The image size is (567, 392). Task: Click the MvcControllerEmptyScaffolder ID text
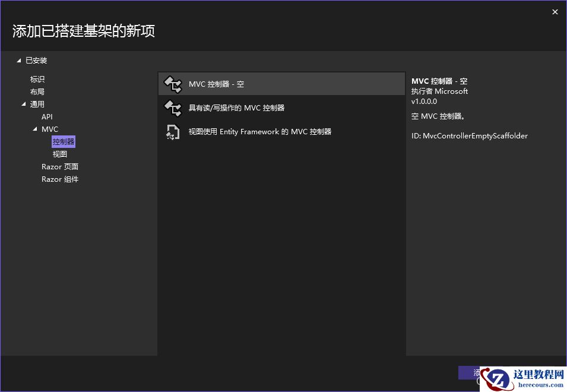pyautogui.click(x=468, y=135)
